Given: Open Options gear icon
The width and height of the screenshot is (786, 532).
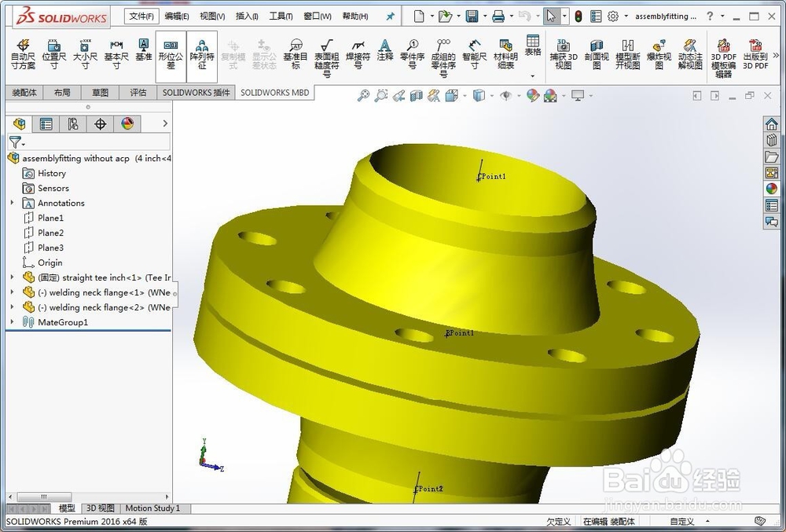Looking at the screenshot, I should click(x=613, y=16).
